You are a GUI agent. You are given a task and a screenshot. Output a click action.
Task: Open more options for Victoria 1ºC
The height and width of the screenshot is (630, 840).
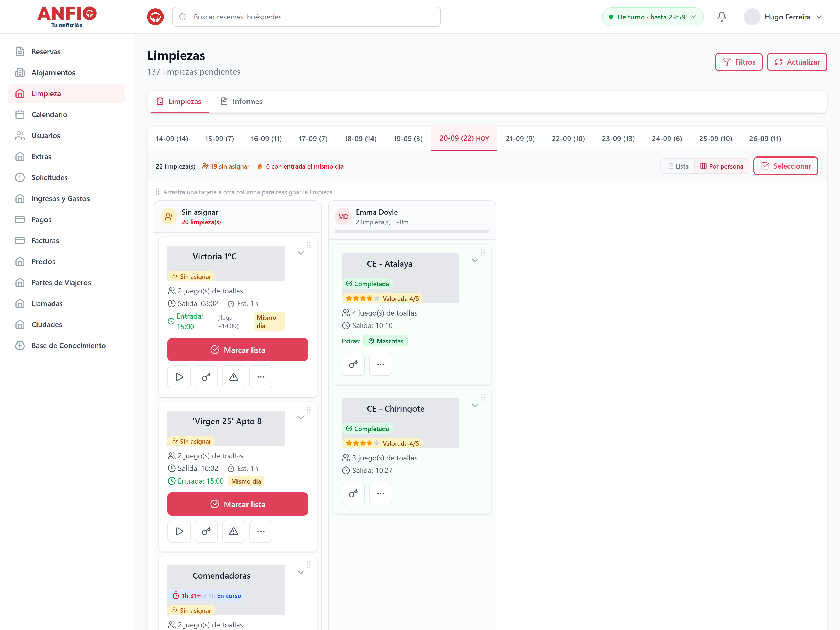pos(261,377)
